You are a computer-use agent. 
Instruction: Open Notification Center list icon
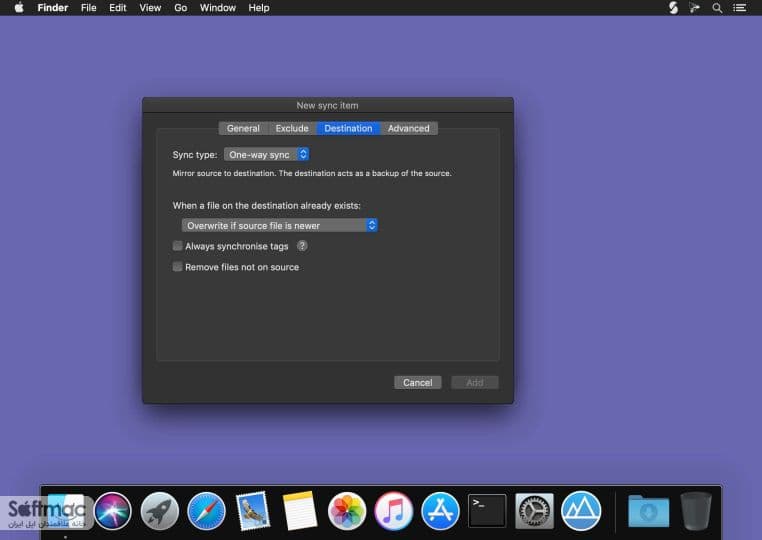point(740,8)
